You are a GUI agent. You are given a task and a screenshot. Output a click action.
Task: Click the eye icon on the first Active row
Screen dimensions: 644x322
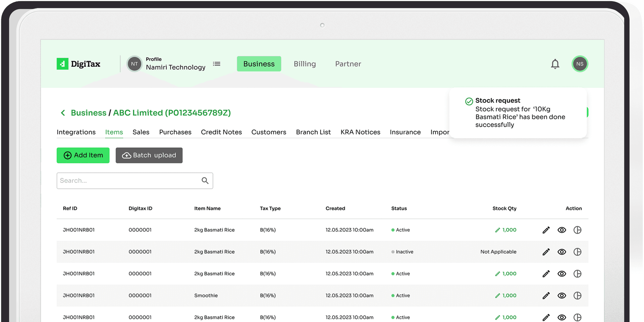562,230
